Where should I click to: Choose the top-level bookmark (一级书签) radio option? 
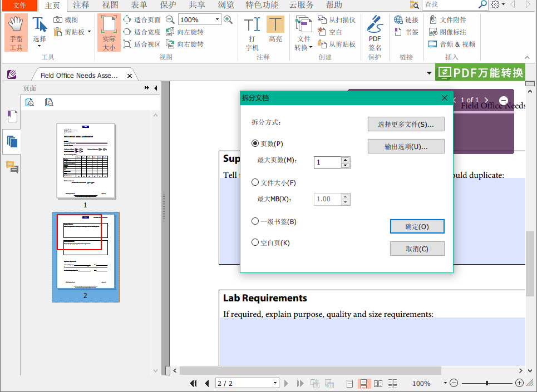coord(255,221)
